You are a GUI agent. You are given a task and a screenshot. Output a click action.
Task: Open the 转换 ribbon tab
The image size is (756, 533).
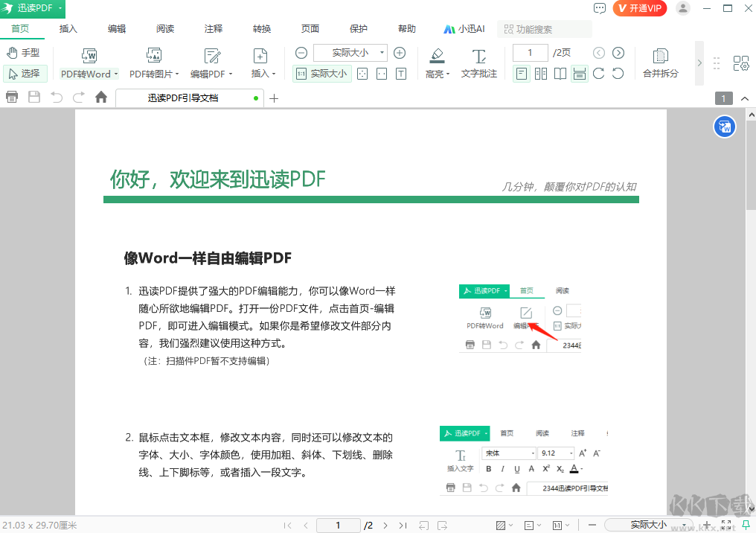coord(262,29)
